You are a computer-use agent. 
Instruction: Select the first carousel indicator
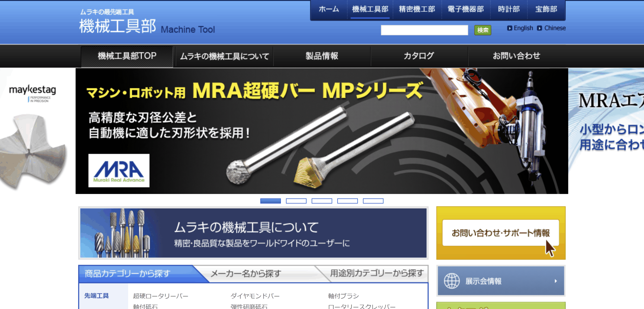(x=271, y=201)
